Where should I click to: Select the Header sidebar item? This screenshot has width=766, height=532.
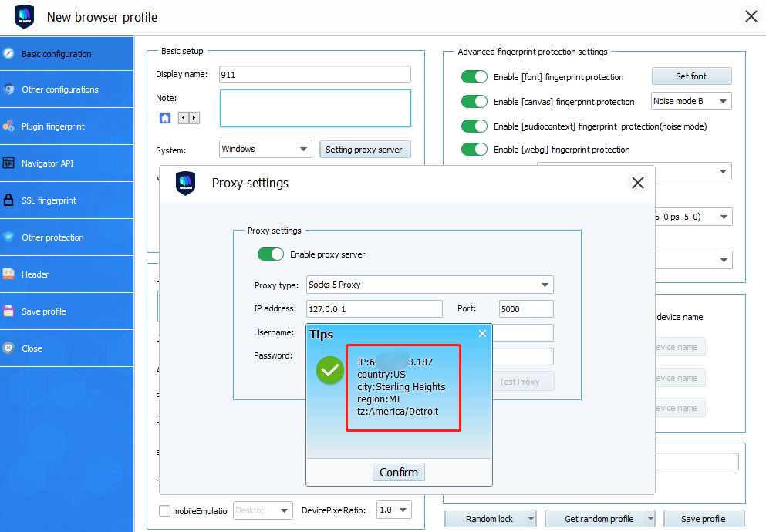tap(35, 274)
